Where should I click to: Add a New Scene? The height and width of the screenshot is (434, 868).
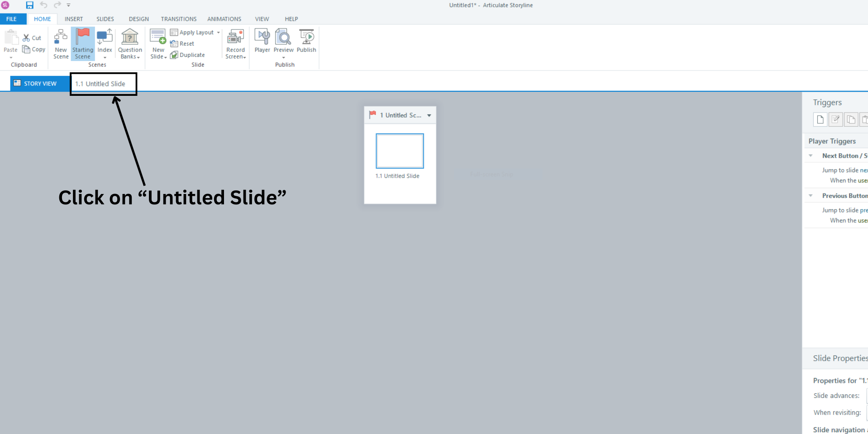[61, 44]
